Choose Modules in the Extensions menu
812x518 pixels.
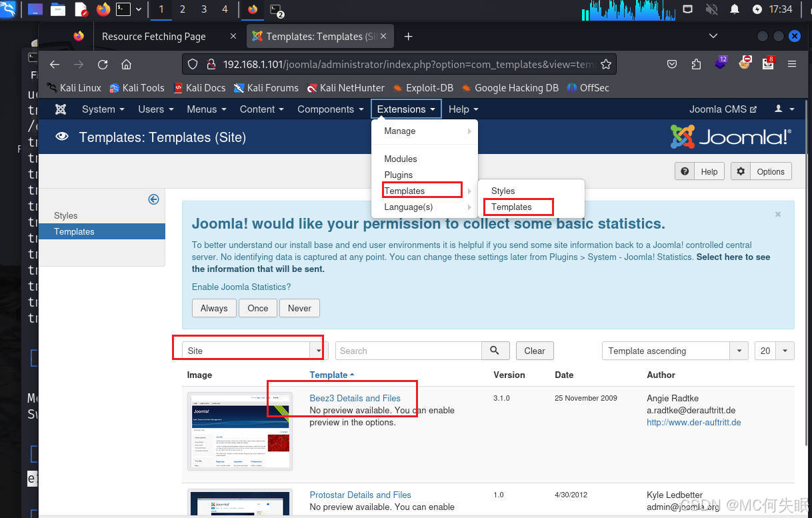[425, 159]
